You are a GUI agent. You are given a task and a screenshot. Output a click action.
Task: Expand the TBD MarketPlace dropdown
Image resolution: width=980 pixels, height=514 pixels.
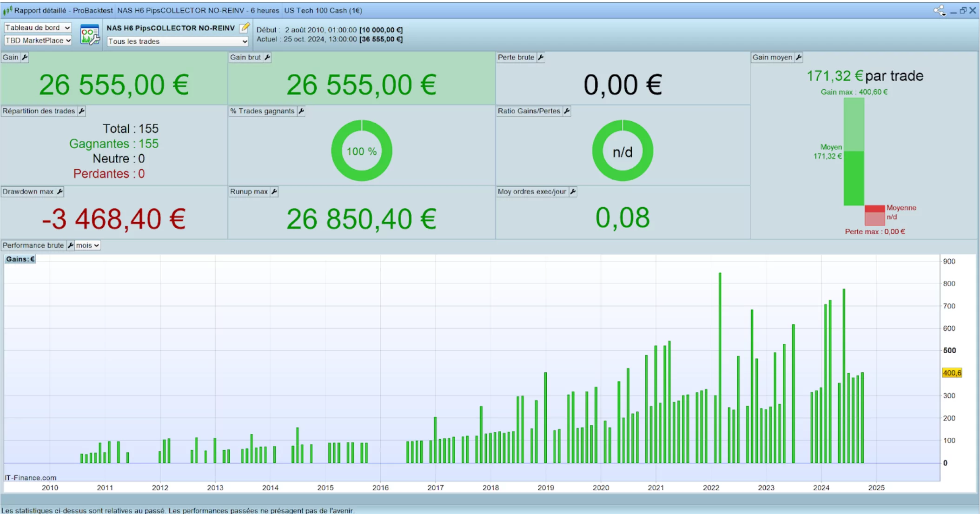(x=37, y=40)
